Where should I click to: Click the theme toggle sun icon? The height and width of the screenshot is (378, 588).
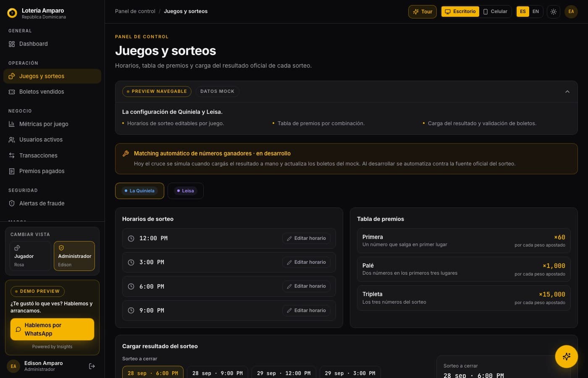click(x=554, y=12)
